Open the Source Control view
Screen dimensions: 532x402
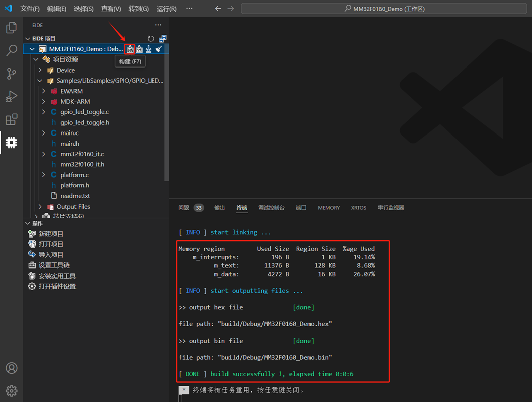click(11, 74)
